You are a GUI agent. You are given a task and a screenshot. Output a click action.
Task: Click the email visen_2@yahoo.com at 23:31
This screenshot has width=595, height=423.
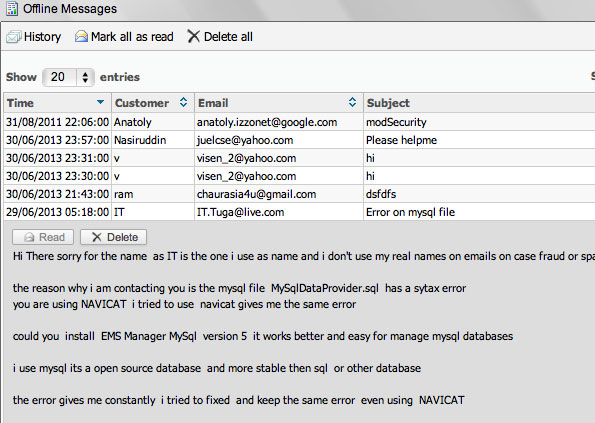coord(246,158)
